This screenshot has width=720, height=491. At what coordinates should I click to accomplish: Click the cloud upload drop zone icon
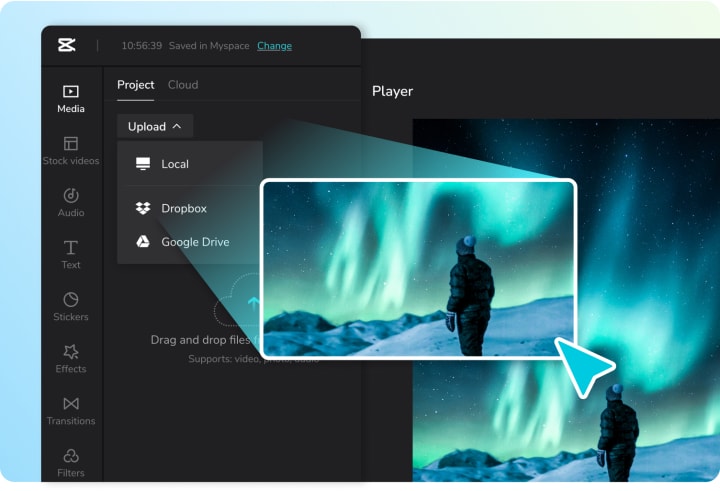[237, 299]
